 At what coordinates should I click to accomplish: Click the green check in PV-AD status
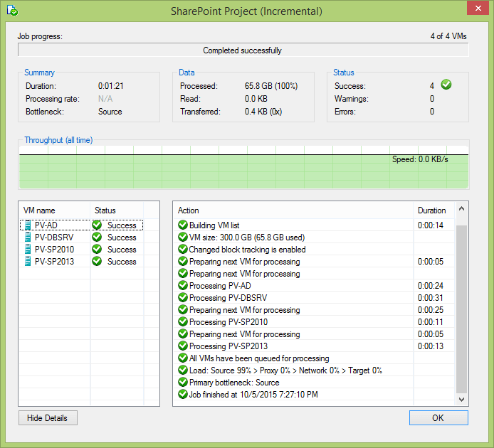click(x=97, y=225)
